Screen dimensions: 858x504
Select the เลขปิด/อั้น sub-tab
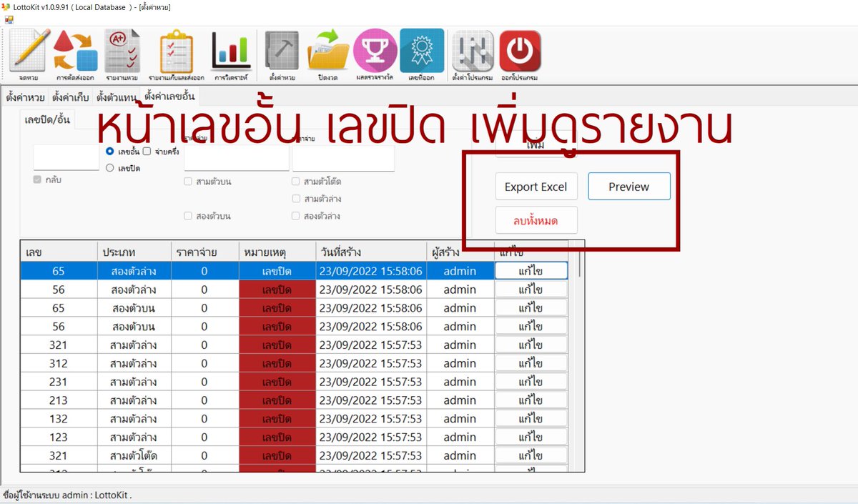tap(48, 119)
